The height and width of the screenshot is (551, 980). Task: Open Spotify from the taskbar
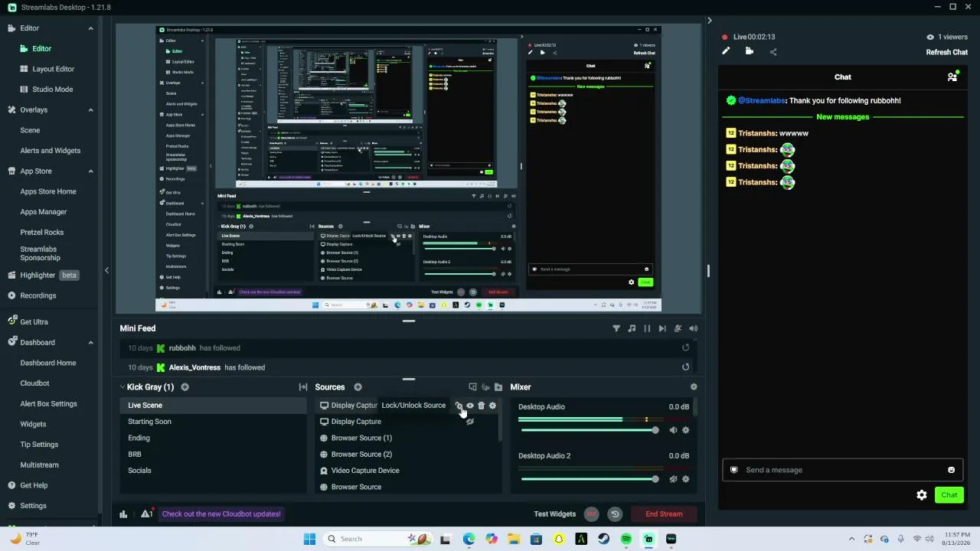coord(626,539)
